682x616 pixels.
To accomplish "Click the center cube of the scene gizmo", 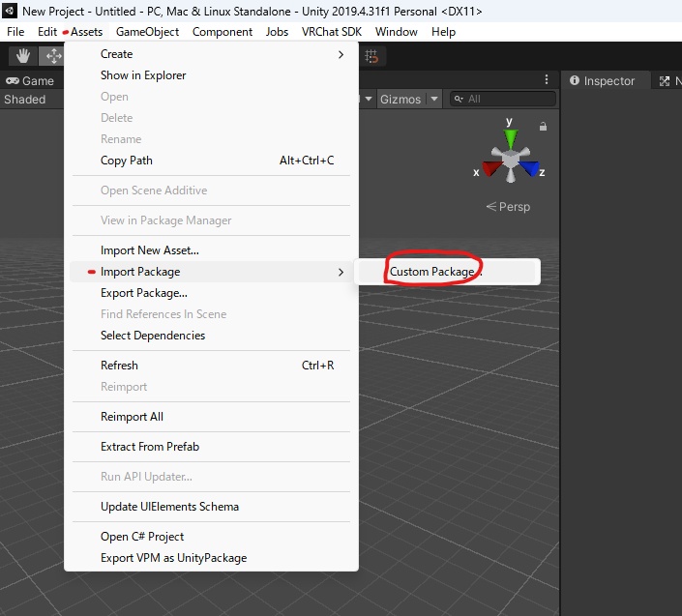I will pyautogui.click(x=511, y=160).
